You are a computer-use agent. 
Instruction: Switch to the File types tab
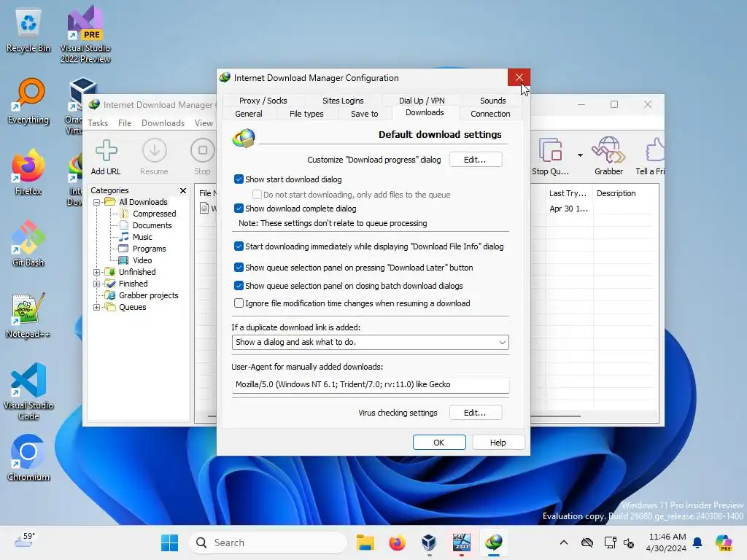click(x=306, y=114)
